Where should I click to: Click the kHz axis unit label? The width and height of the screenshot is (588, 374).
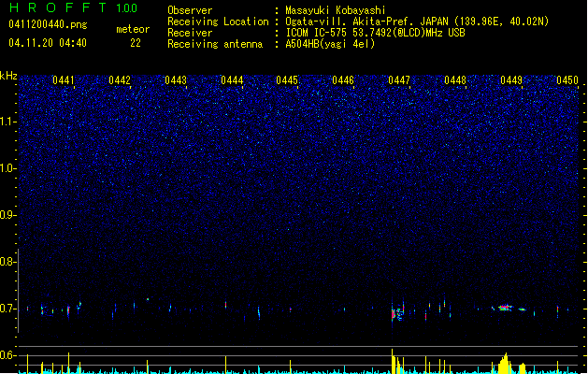coord(8,76)
